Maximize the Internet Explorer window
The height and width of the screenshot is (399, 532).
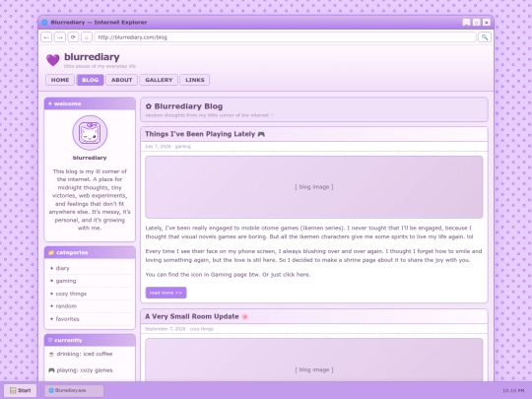pos(477,23)
